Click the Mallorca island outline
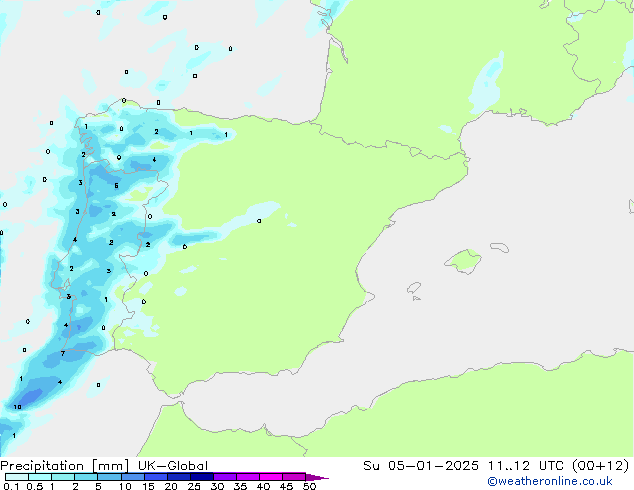This screenshot has height=490, width=634. [463, 261]
